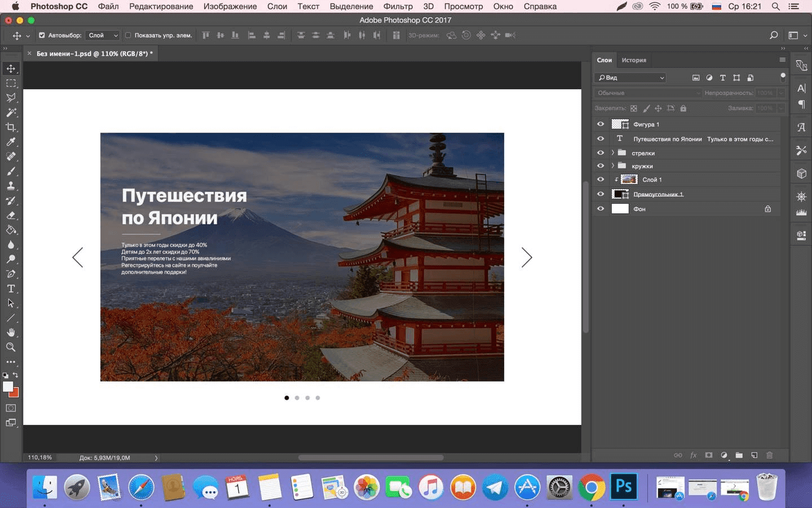
Task: Toggle visibility of the Фон layer
Action: click(x=601, y=209)
